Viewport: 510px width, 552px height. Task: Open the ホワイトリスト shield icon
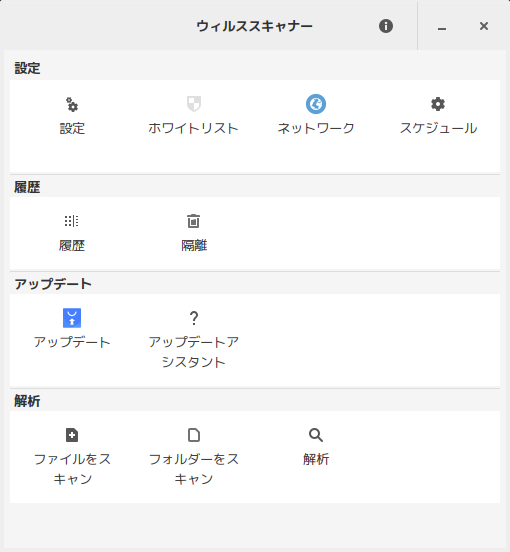(194, 104)
